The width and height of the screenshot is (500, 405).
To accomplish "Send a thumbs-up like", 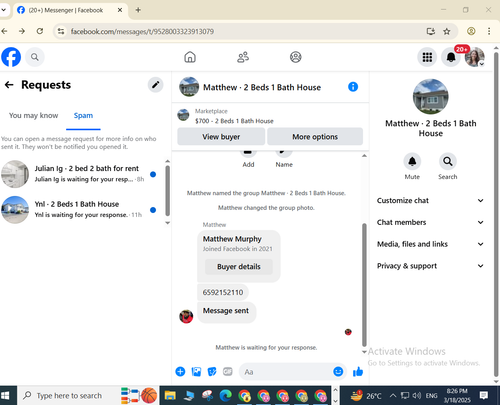I will click(358, 371).
